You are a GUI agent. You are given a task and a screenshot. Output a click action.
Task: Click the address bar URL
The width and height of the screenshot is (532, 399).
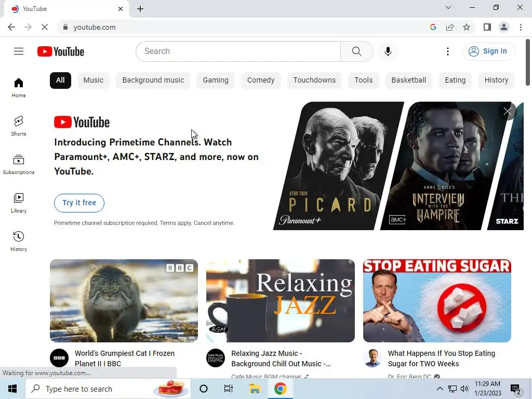[95, 27]
